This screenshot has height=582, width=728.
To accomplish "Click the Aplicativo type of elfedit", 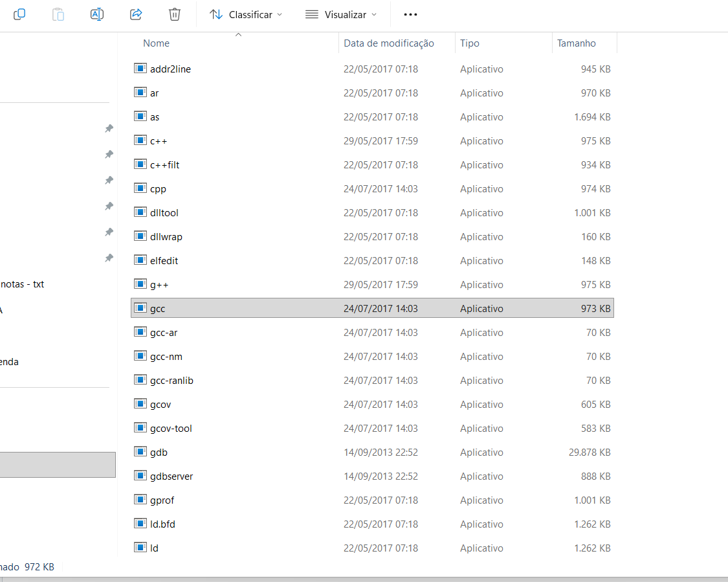I will coord(481,261).
